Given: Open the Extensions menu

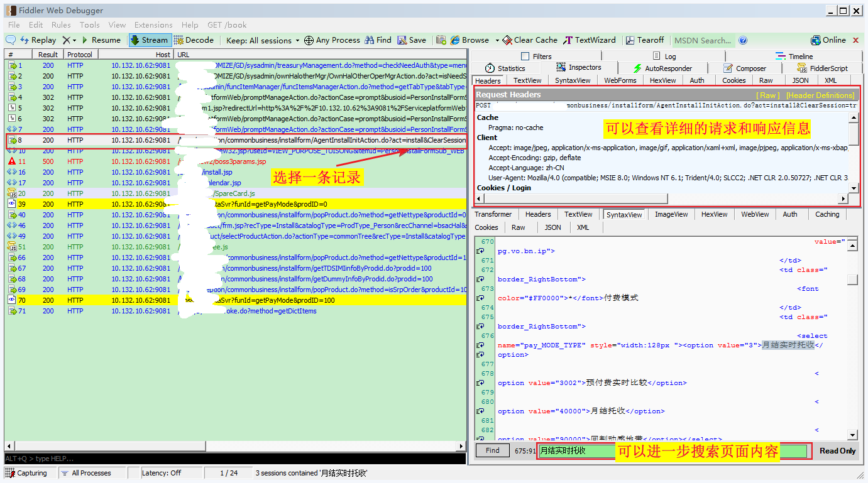Looking at the screenshot, I should (153, 25).
